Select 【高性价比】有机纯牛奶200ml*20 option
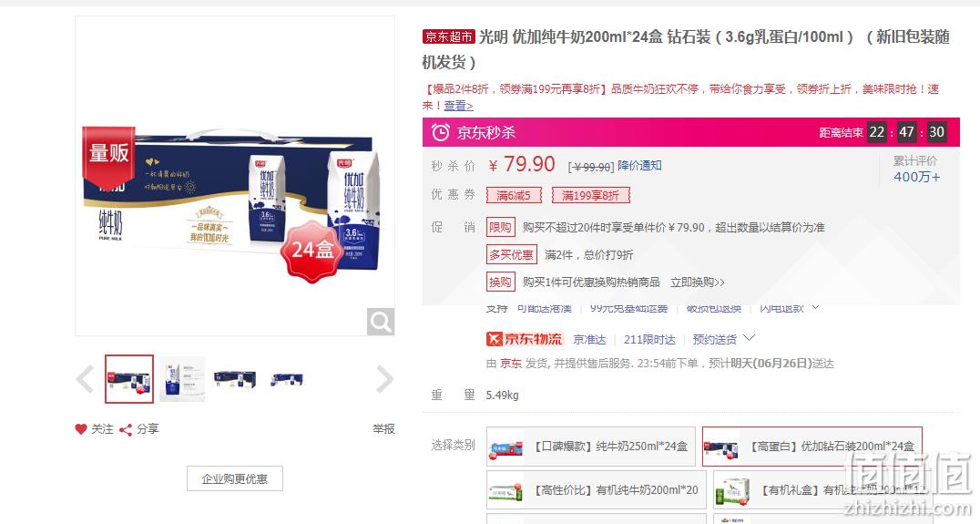 [x=597, y=490]
